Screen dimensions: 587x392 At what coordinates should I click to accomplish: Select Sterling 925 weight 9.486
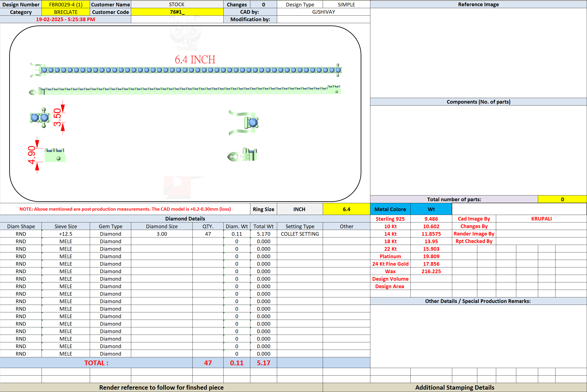[431, 219]
